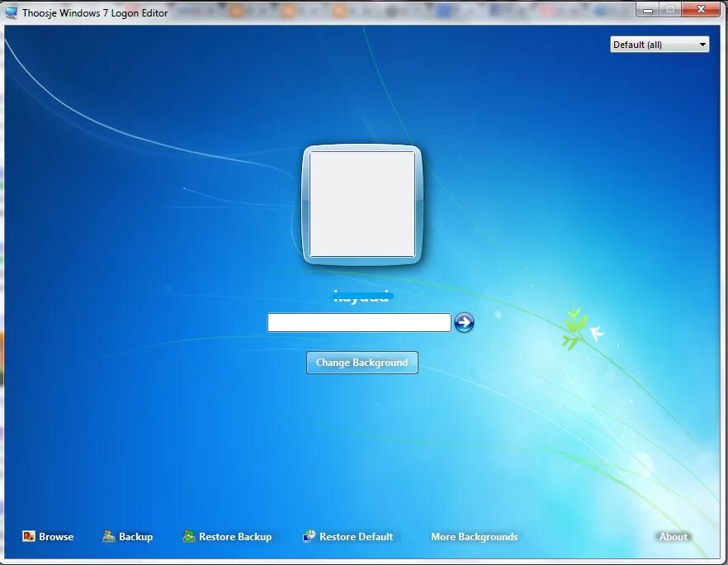Open the Default (all) dropdown
This screenshot has height=565, width=728.
[x=659, y=45]
